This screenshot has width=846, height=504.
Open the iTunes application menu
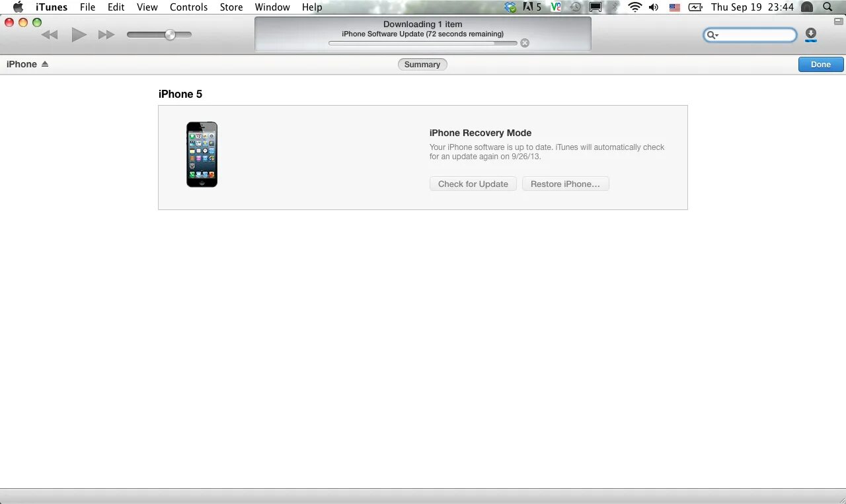click(x=52, y=7)
